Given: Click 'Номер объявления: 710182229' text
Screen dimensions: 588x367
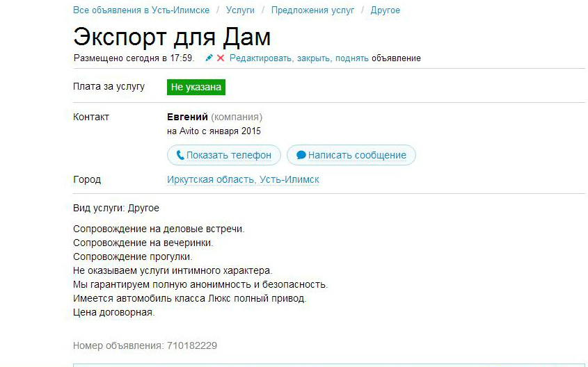Looking at the screenshot, I should pyautogui.click(x=145, y=345).
